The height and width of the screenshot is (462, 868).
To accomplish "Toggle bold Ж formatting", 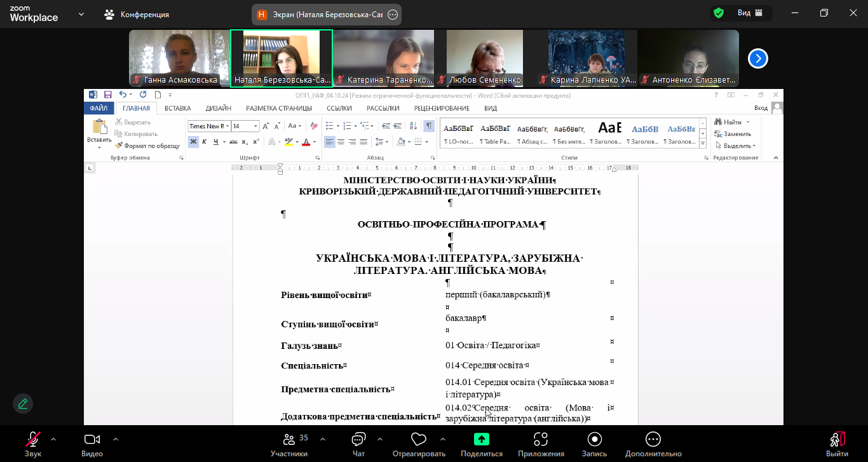I will coord(193,142).
